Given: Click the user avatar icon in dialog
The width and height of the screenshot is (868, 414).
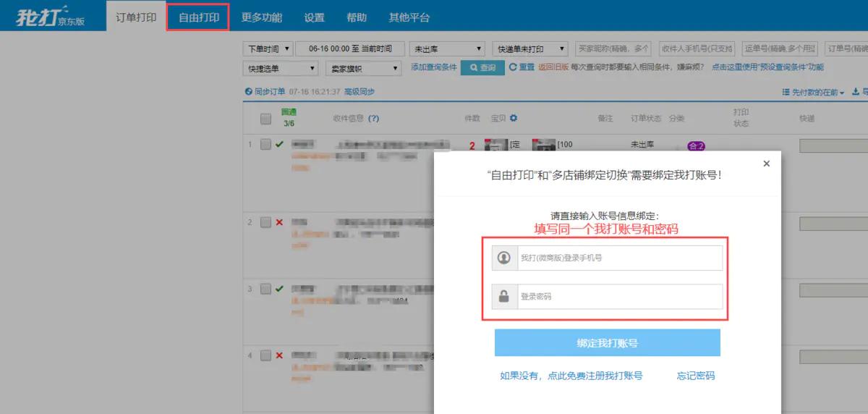Looking at the screenshot, I should 504,258.
